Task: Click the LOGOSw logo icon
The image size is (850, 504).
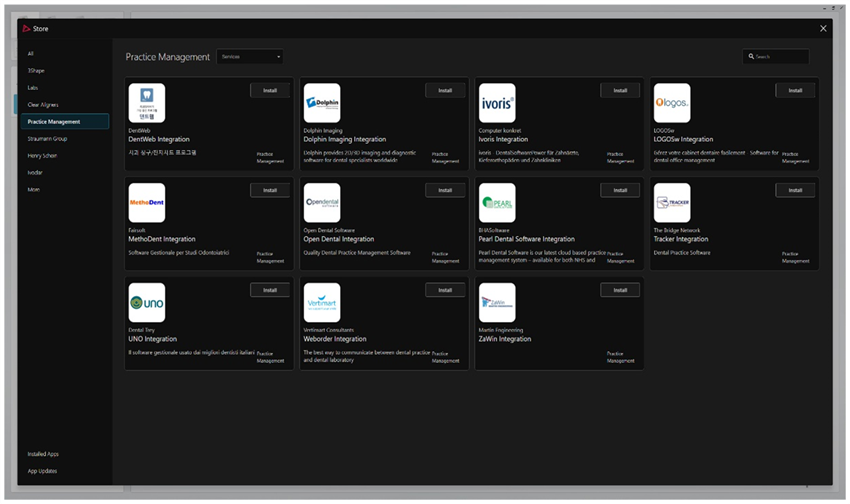Action: (672, 103)
